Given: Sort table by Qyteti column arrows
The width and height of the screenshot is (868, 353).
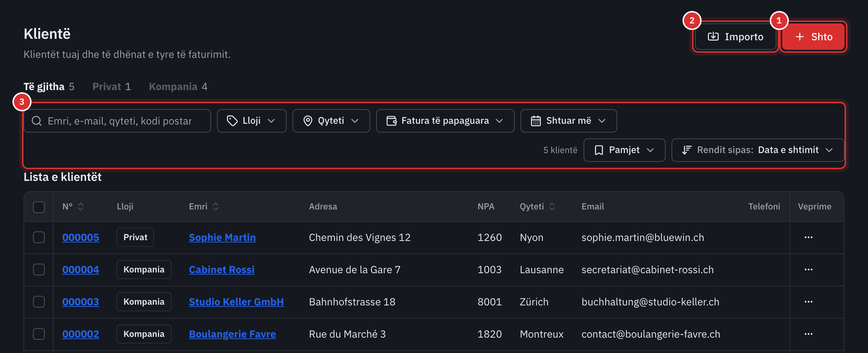Looking at the screenshot, I should 552,207.
